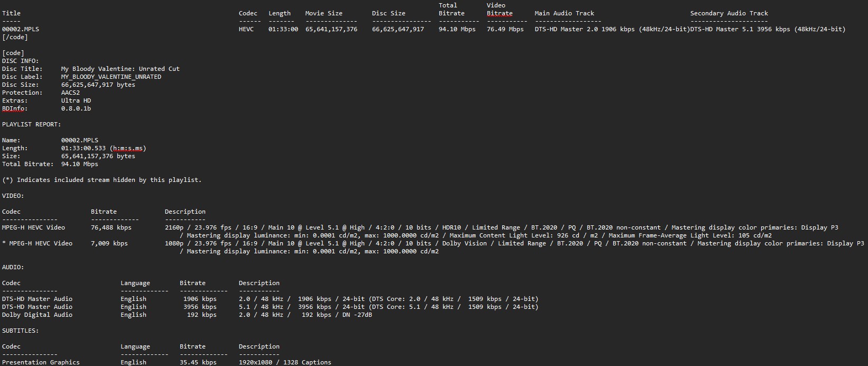
Task: Click the "VIDEO:" section heading
Action: [13, 196]
